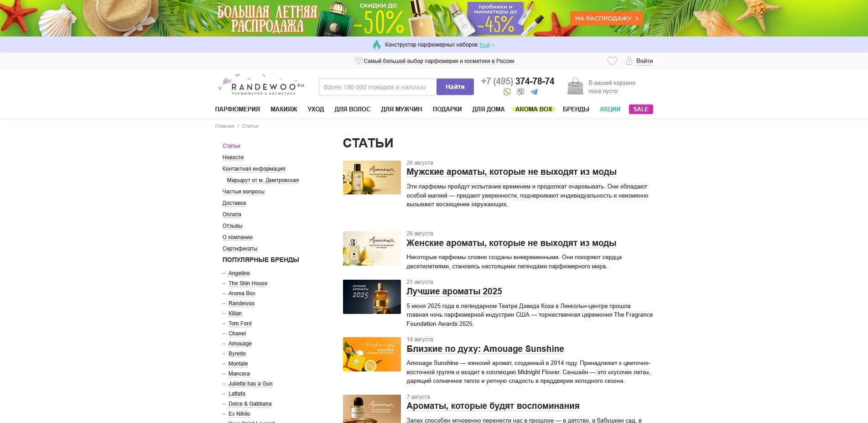
Task: Open the БРЕНДЫ navigation menu
Action: (576, 109)
